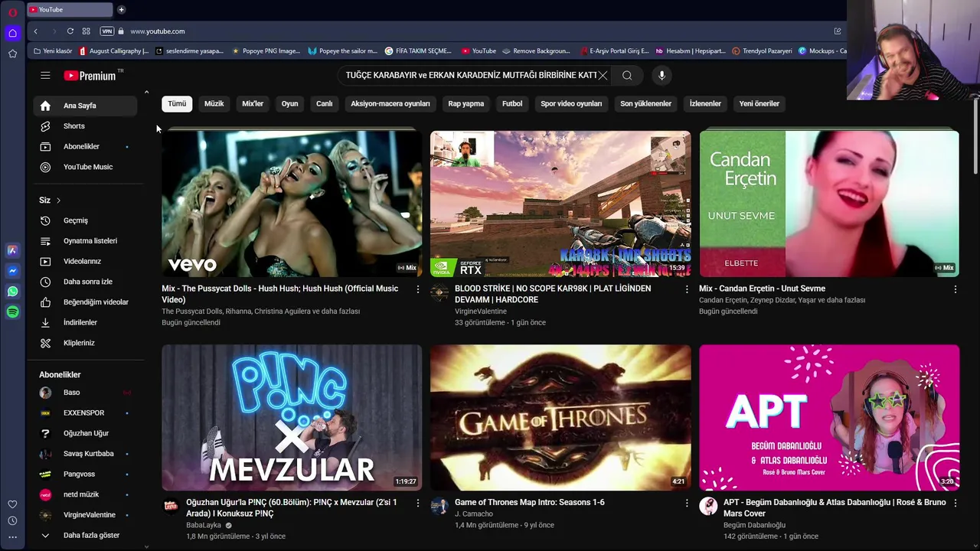Open the YouTube hamburger guide menu
Viewport: 980px width, 551px height.
click(45, 75)
